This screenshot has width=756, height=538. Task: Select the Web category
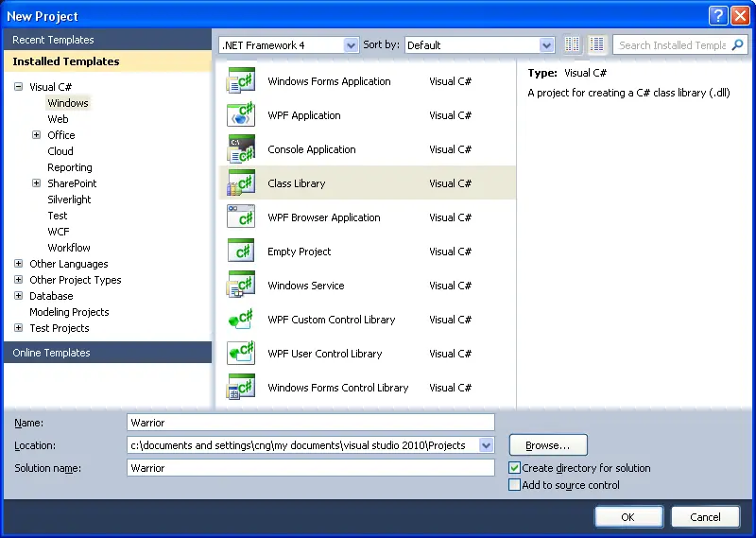pos(58,119)
